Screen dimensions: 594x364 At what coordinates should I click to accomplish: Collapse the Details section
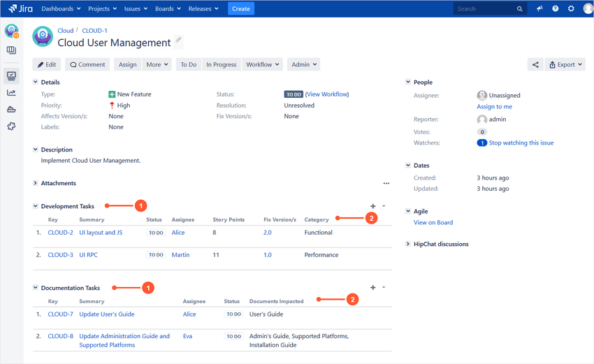(35, 82)
